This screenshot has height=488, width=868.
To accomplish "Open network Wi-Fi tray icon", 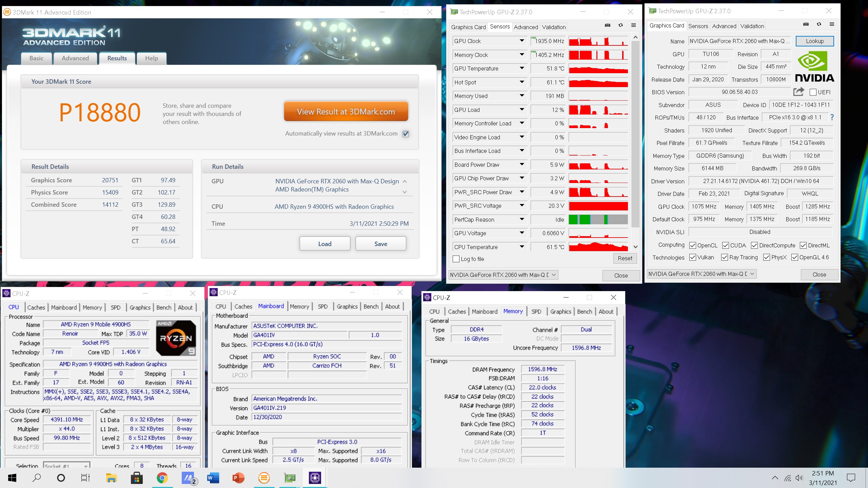I will pos(788,478).
